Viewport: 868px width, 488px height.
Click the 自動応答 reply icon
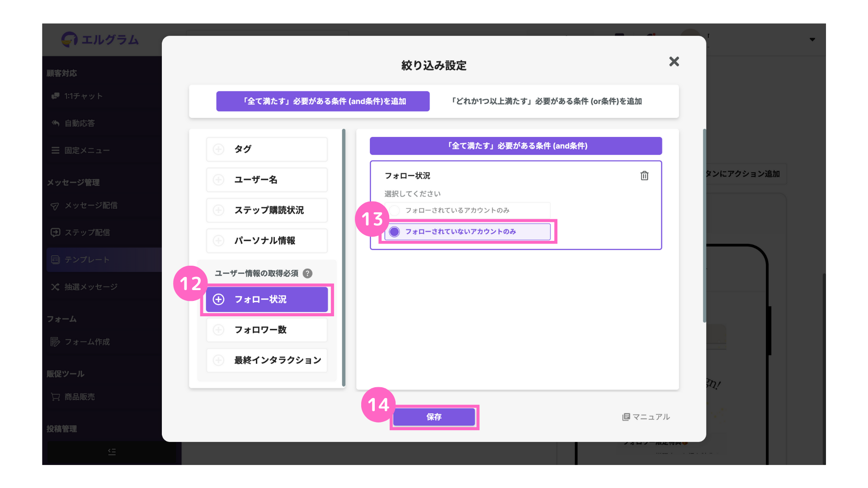click(x=55, y=123)
